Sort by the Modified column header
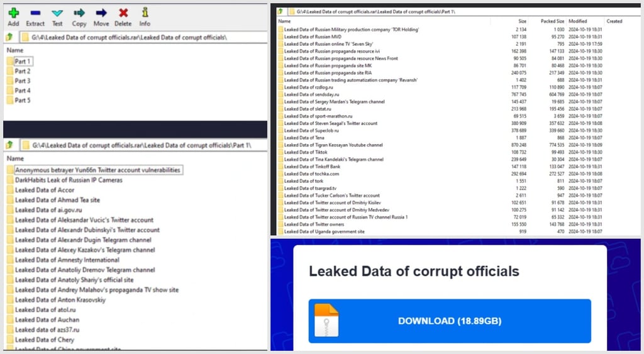The height and width of the screenshot is (354, 644). tap(577, 21)
